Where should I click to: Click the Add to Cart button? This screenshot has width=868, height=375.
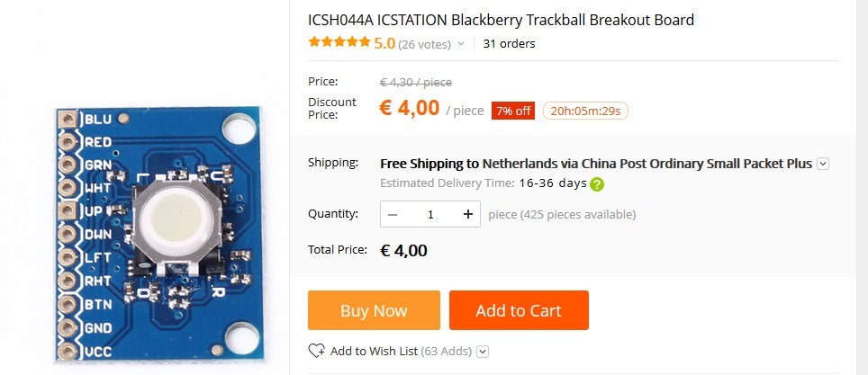click(519, 310)
